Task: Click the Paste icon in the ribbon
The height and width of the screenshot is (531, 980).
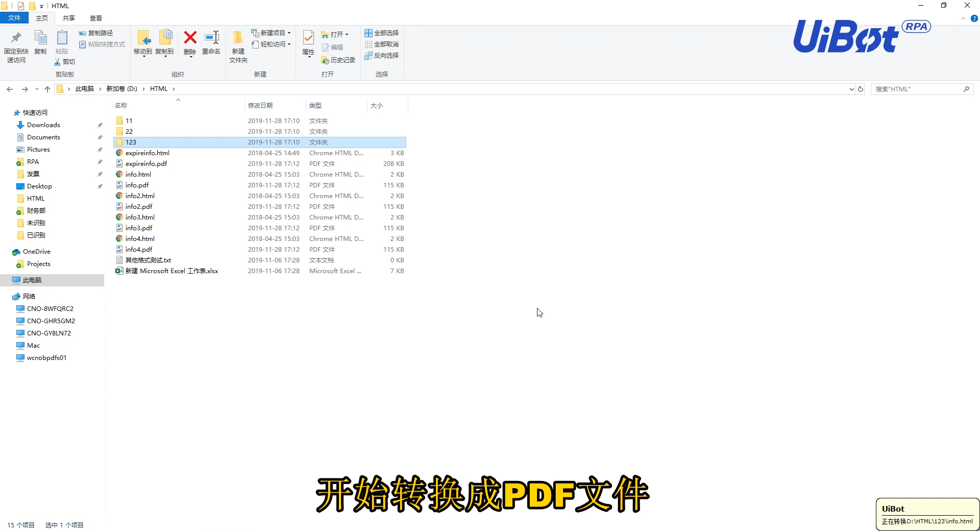Action: click(62, 38)
